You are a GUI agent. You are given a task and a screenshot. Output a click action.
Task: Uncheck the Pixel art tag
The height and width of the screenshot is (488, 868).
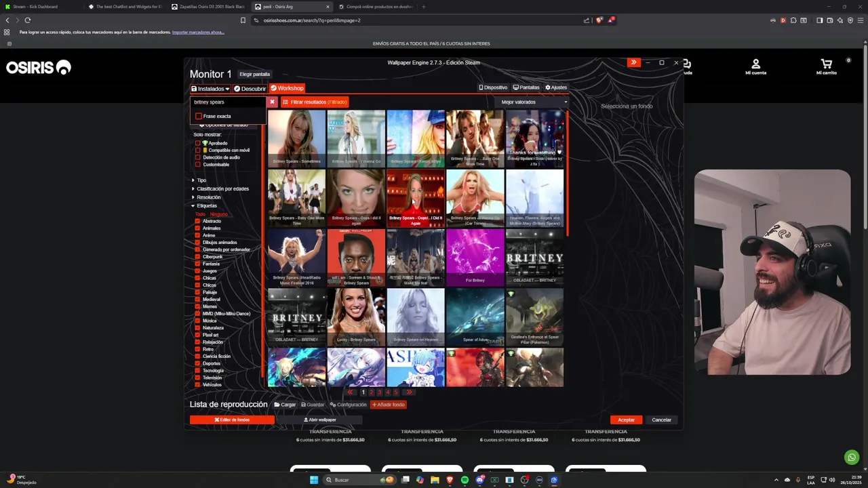click(198, 335)
